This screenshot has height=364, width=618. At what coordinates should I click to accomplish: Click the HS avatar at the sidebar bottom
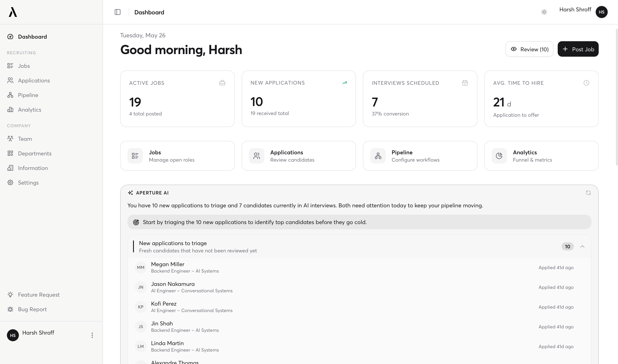[x=13, y=335]
